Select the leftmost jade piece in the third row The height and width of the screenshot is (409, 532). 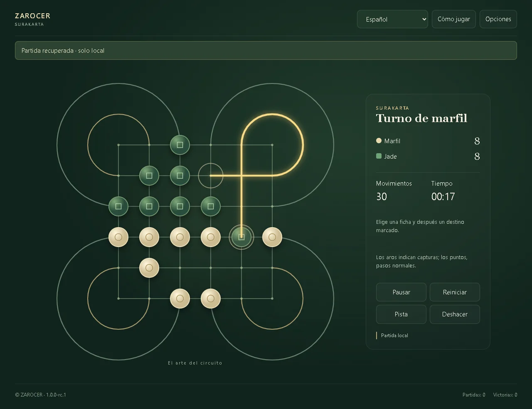click(118, 206)
